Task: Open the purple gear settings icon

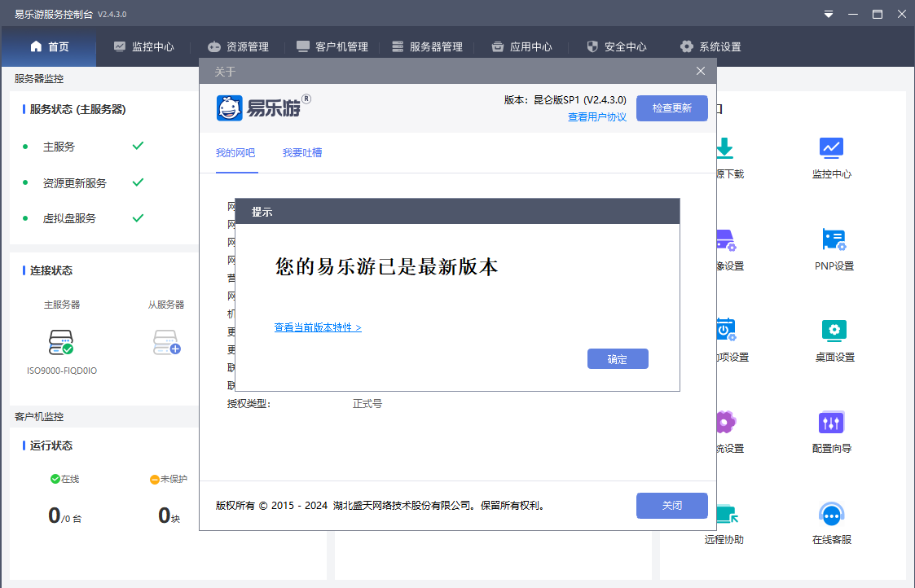Action: [x=725, y=423]
